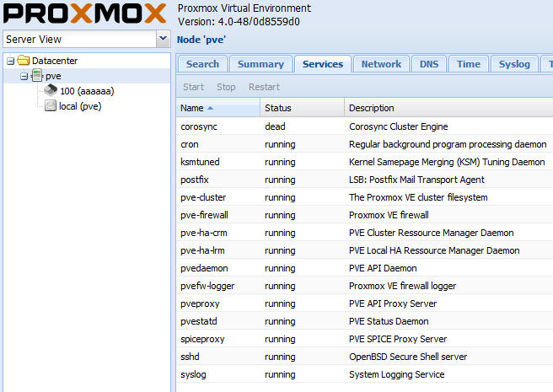Switch to the Summary tab
553x392 pixels.
(260, 64)
